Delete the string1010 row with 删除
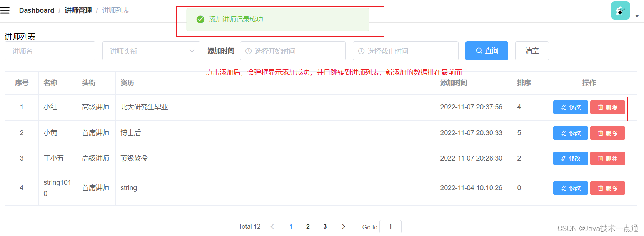 607,188
